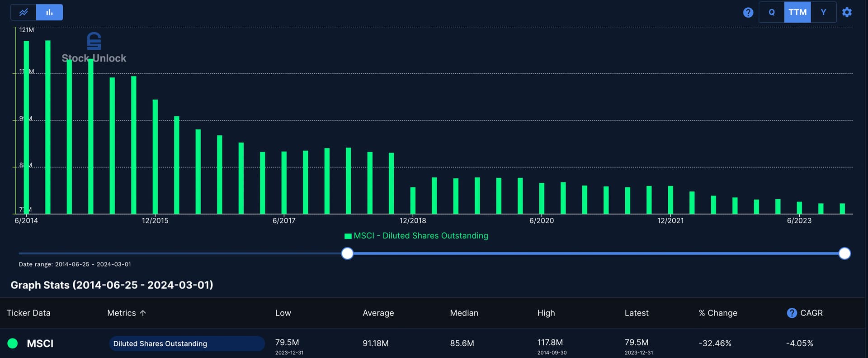Click the MSCI ticker name

[x=40, y=344]
